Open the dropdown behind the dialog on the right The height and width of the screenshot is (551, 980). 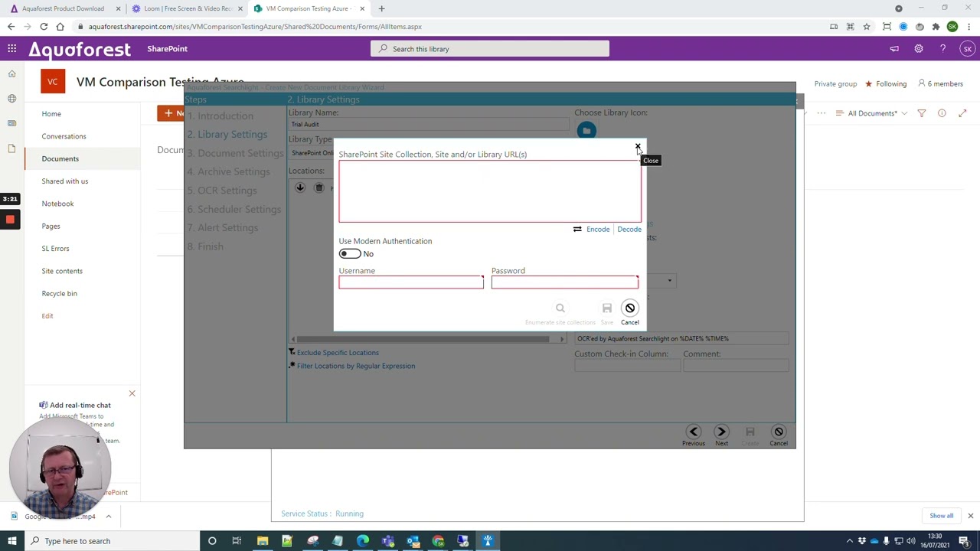coord(670,281)
